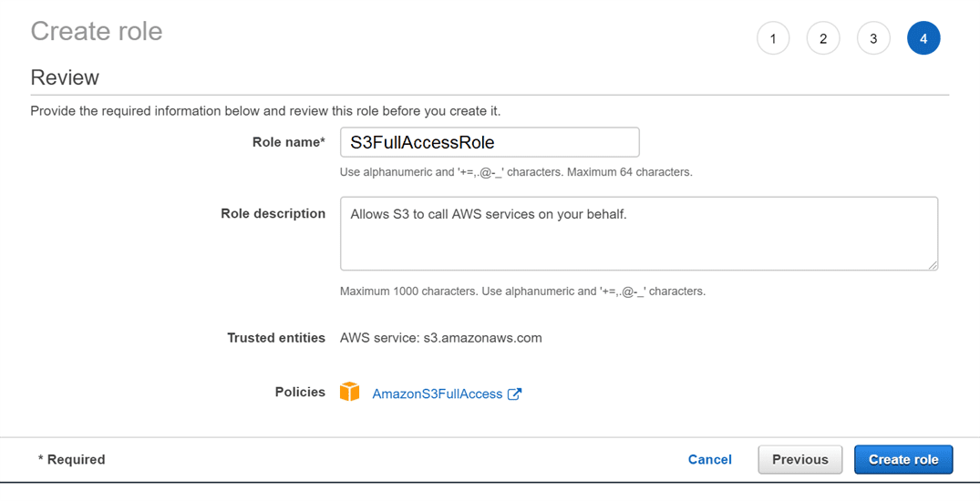The image size is (980, 501).
Task: Go to wizard step 1 circle
Action: click(x=773, y=38)
